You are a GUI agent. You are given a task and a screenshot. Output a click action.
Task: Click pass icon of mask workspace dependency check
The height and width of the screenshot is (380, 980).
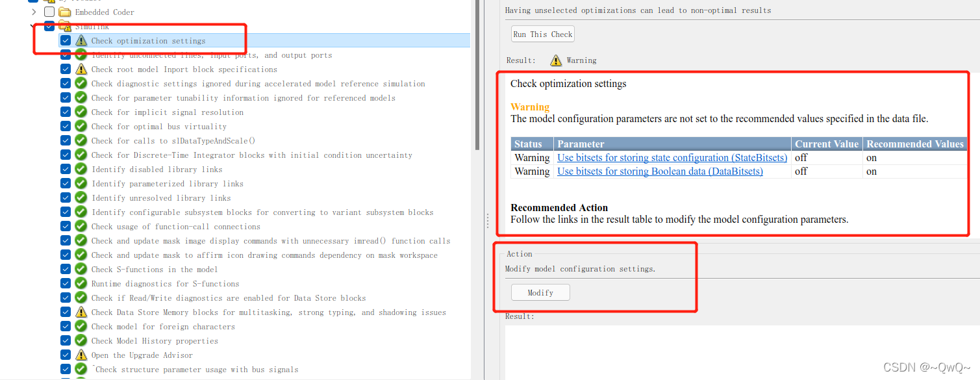[81, 255]
